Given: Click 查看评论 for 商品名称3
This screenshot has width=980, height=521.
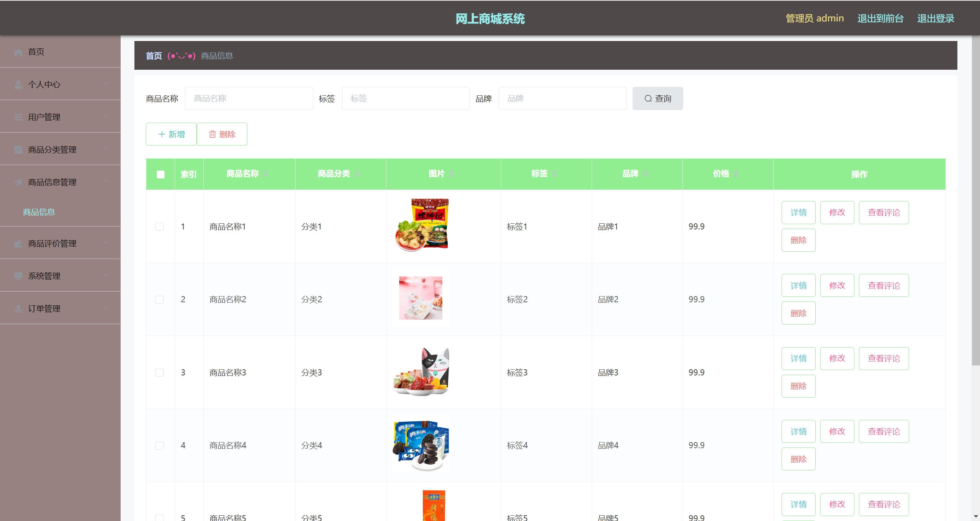Looking at the screenshot, I should [x=884, y=359].
